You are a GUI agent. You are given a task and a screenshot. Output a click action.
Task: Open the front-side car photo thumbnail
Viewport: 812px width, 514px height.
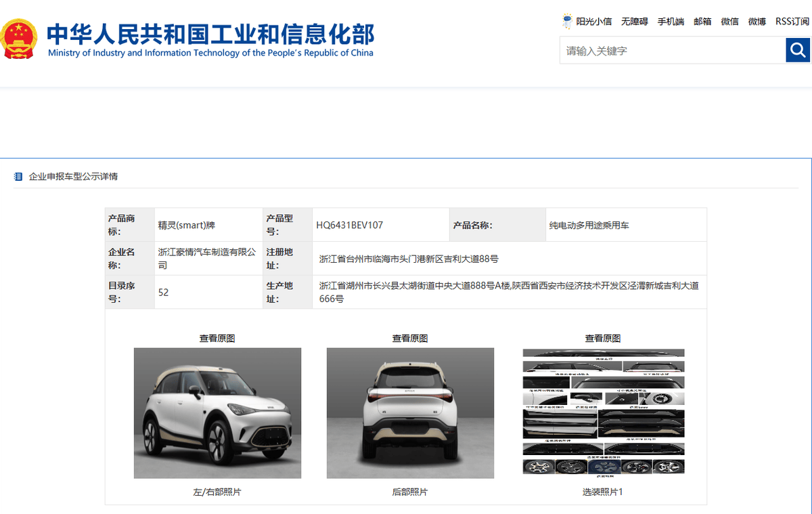pyautogui.click(x=217, y=413)
